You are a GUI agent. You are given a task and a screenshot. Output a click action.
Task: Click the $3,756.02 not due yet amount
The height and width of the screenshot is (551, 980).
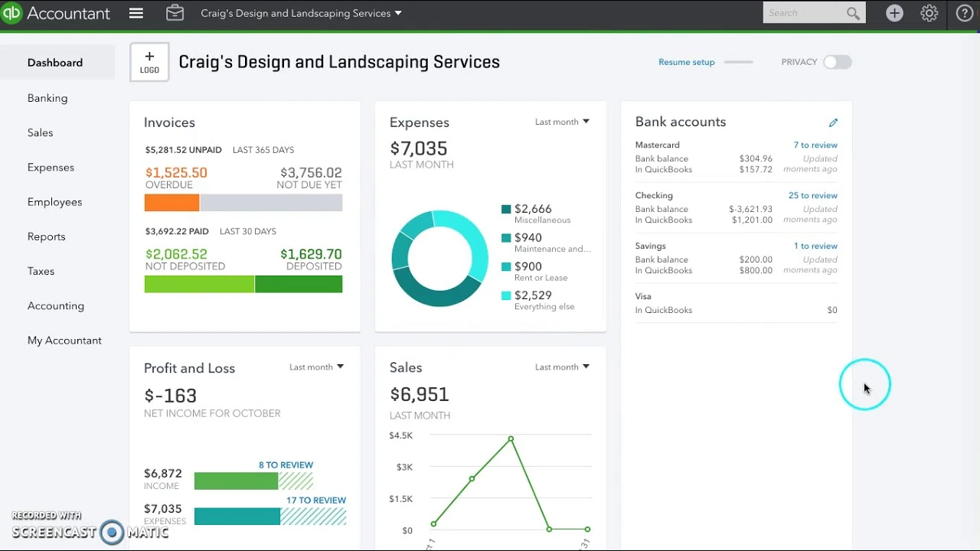[x=311, y=173]
